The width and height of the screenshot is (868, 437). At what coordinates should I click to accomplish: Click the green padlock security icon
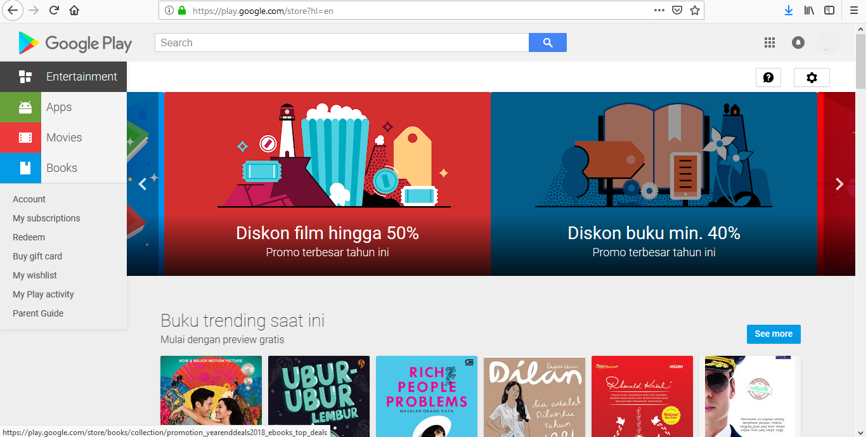coord(182,10)
